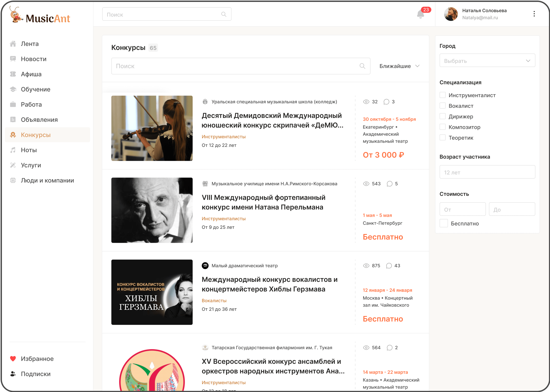Click the Наталья Соловьева profile avatar
The image size is (550, 392).
click(x=451, y=14)
